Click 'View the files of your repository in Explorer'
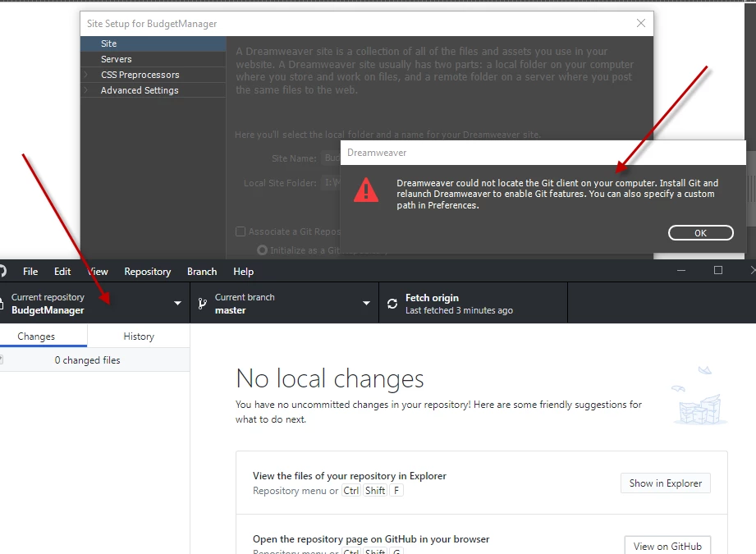The width and height of the screenshot is (756, 554). pos(350,476)
